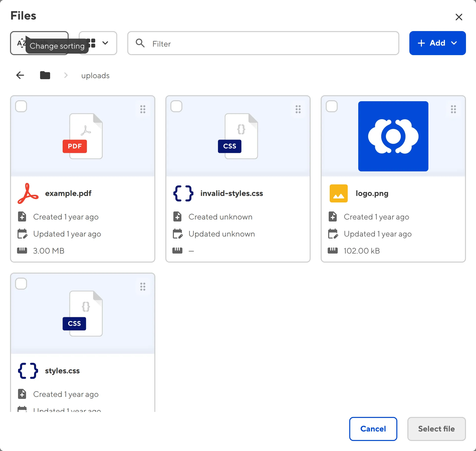Open actions menu for invalid-styles.css

pos(298,109)
